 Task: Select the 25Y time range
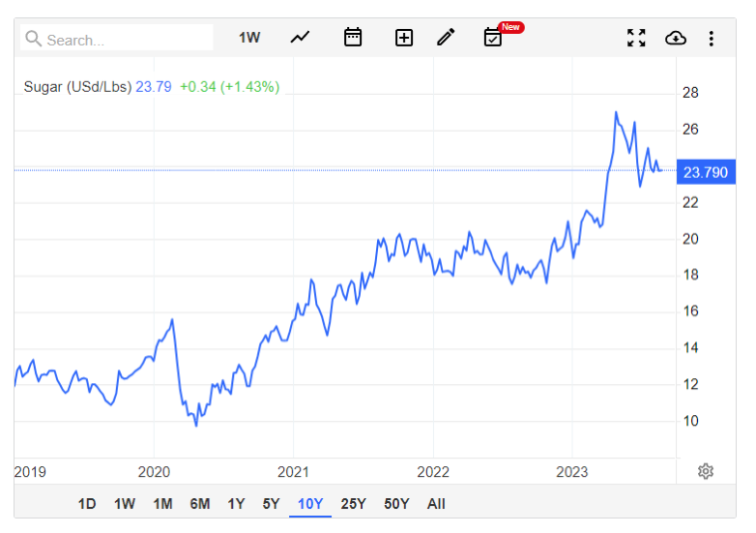pyautogui.click(x=354, y=504)
